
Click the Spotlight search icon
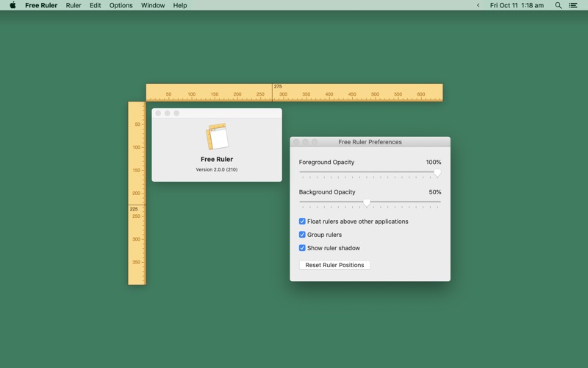(x=558, y=5)
